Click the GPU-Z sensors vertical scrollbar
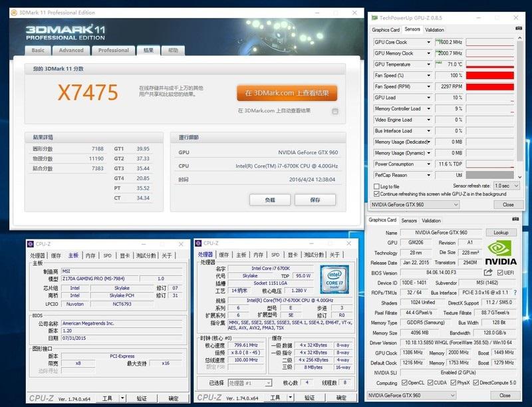Viewport: 532px width, 407px height. coord(520,102)
